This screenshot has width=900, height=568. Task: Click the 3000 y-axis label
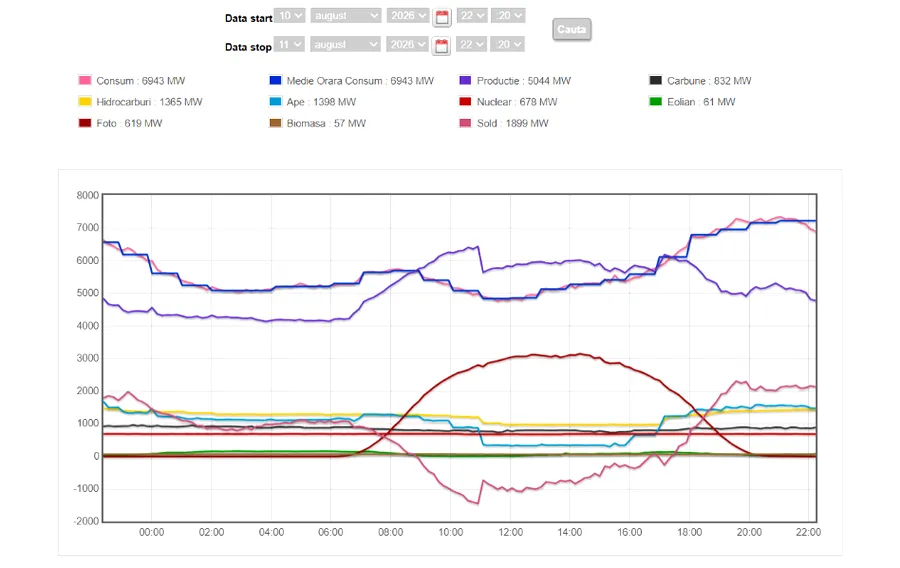tap(88, 358)
